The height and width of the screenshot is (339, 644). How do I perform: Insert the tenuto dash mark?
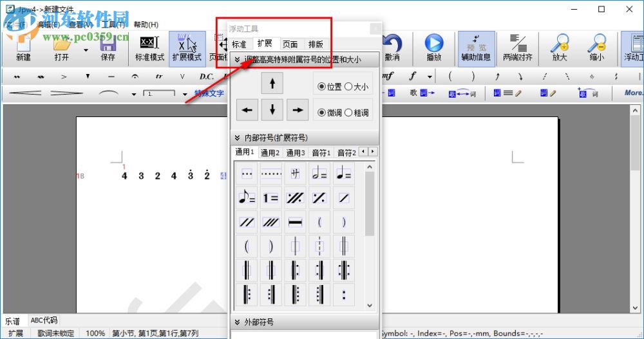point(111,77)
